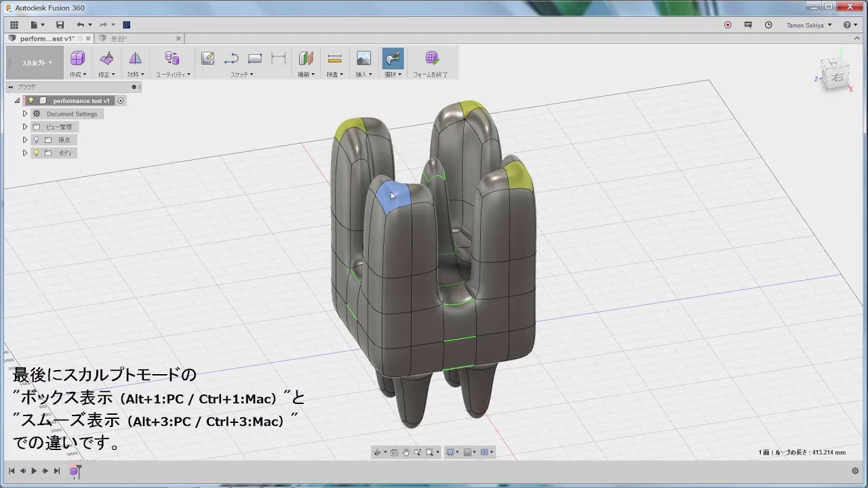Toggle visibility bulb of ボディ folder

[37, 153]
